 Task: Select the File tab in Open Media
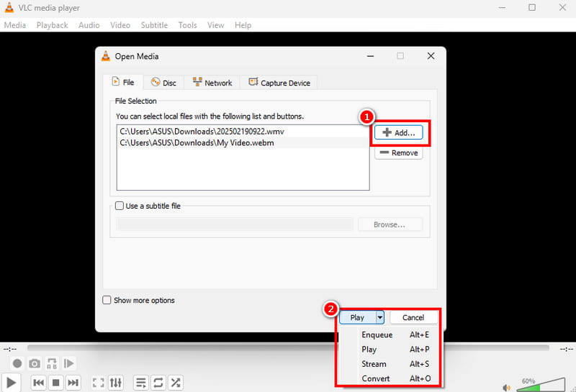[x=123, y=82]
